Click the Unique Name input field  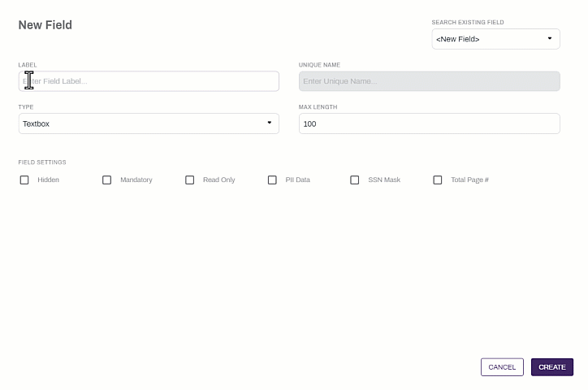tap(430, 81)
